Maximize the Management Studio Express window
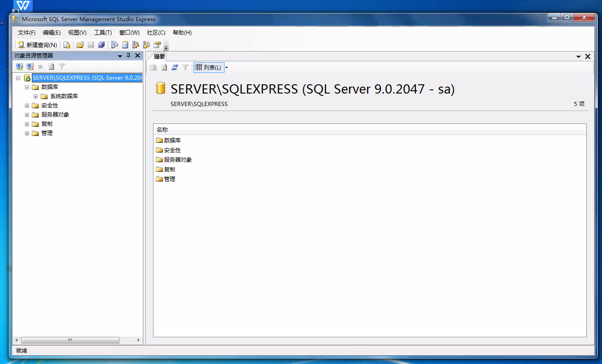 pos(567,18)
